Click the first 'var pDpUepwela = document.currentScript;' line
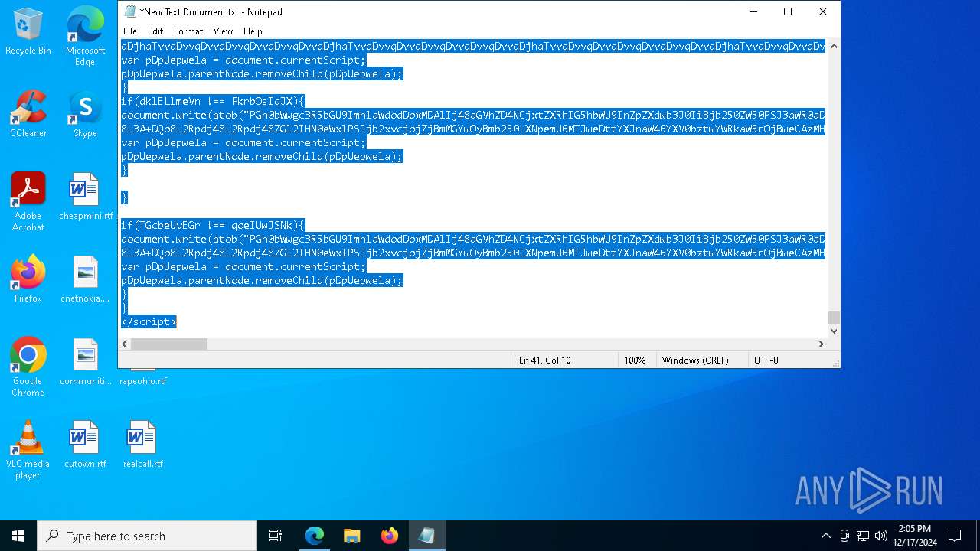980x551 pixels. pyautogui.click(x=243, y=60)
